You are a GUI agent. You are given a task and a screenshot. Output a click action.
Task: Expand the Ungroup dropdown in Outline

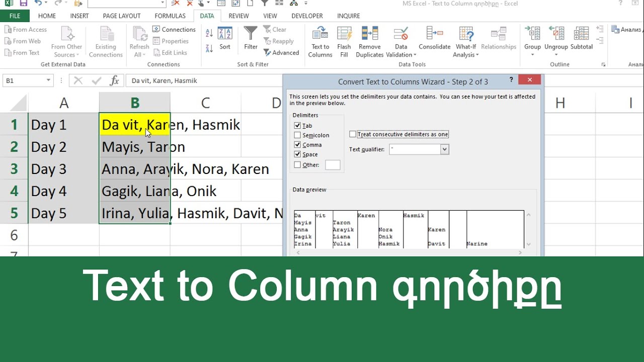(556, 55)
